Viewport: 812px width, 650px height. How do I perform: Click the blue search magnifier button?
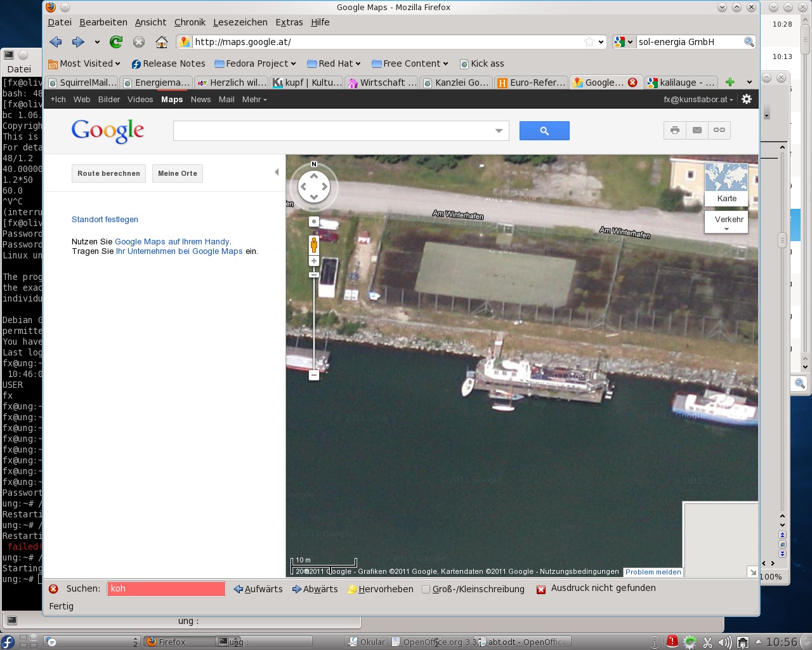[x=544, y=131]
